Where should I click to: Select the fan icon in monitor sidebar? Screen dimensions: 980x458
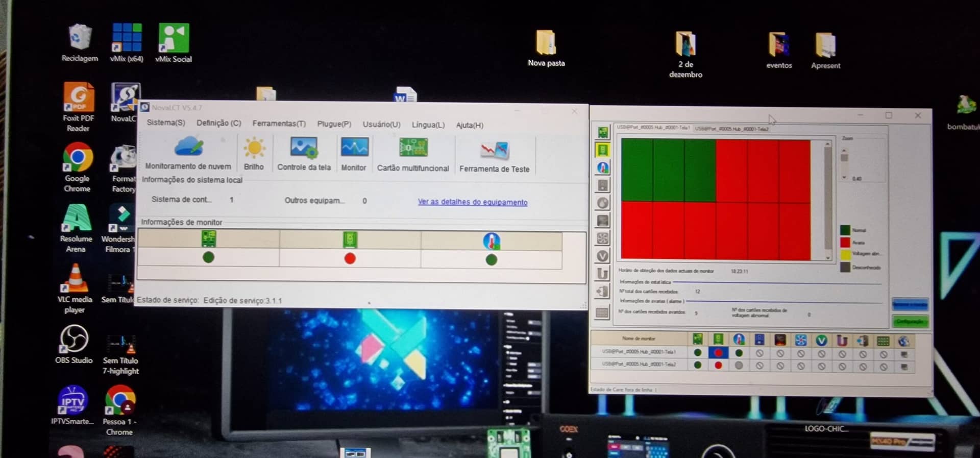coord(603,238)
